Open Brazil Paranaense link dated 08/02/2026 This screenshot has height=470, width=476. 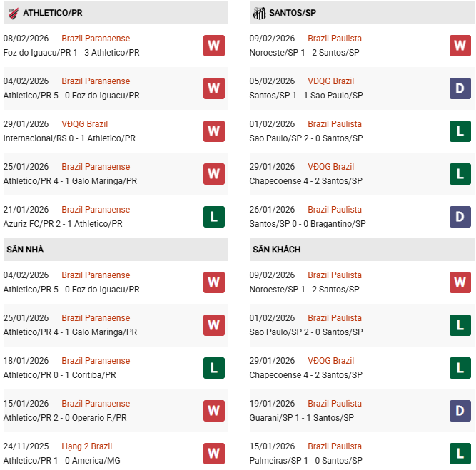click(96, 39)
